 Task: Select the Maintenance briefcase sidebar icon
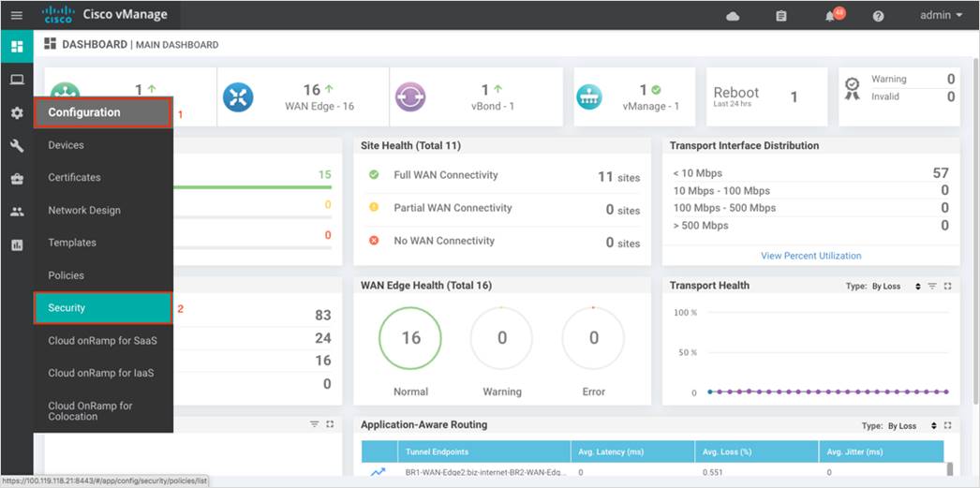17,179
